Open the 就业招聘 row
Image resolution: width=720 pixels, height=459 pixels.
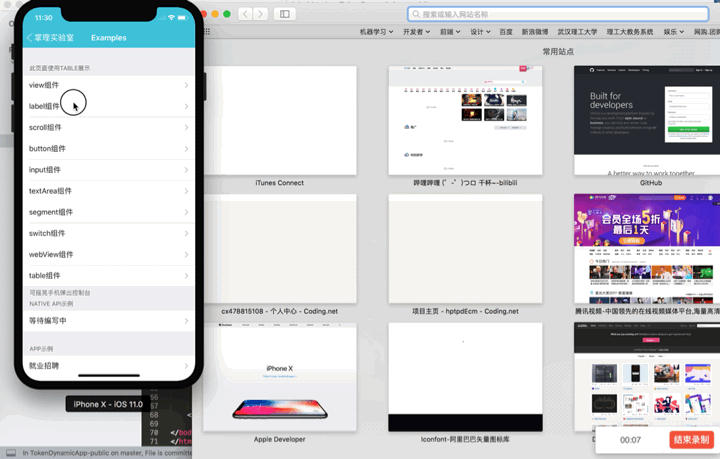click(109, 366)
